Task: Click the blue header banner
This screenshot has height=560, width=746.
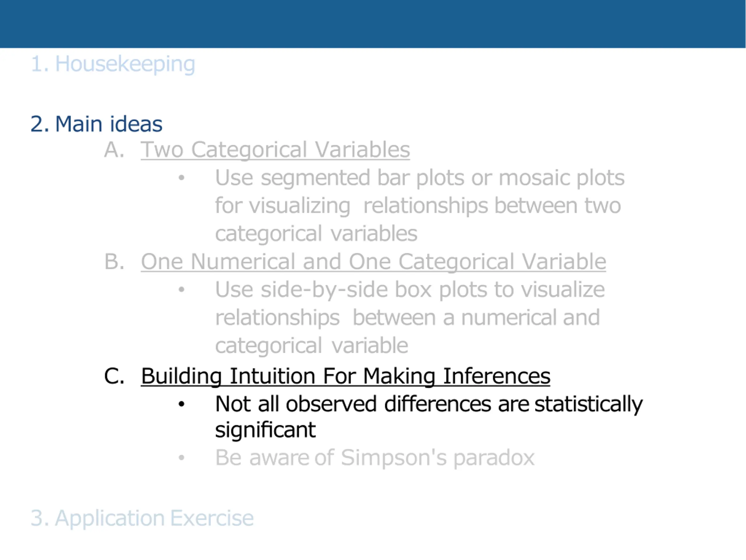Action: pyautogui.click(x=373, y=24)
